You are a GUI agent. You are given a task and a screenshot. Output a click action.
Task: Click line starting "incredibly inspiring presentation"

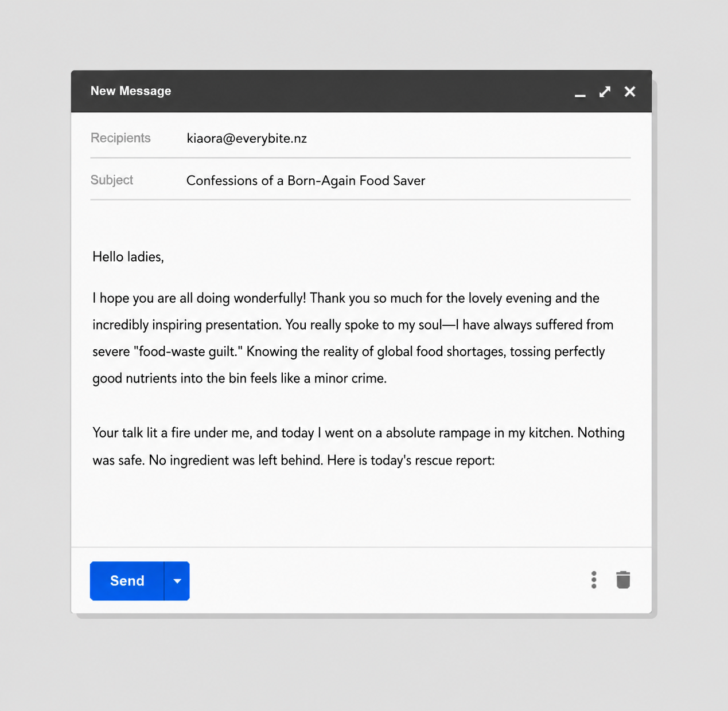[x=353, y=325]
